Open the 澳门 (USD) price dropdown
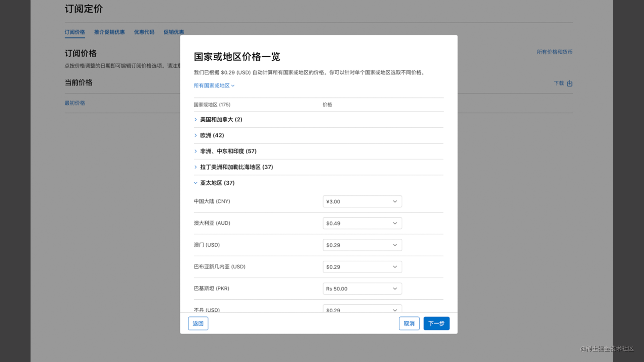 362,245
